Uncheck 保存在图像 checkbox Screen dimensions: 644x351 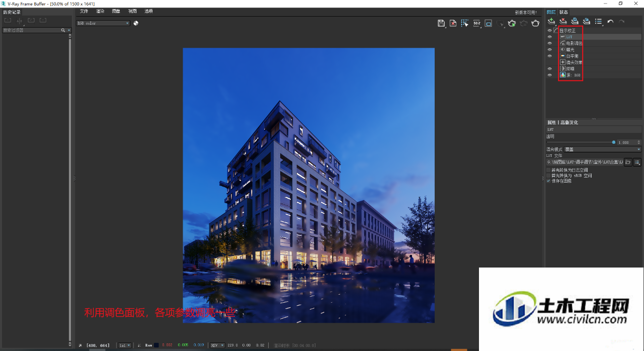pos(548,181)
